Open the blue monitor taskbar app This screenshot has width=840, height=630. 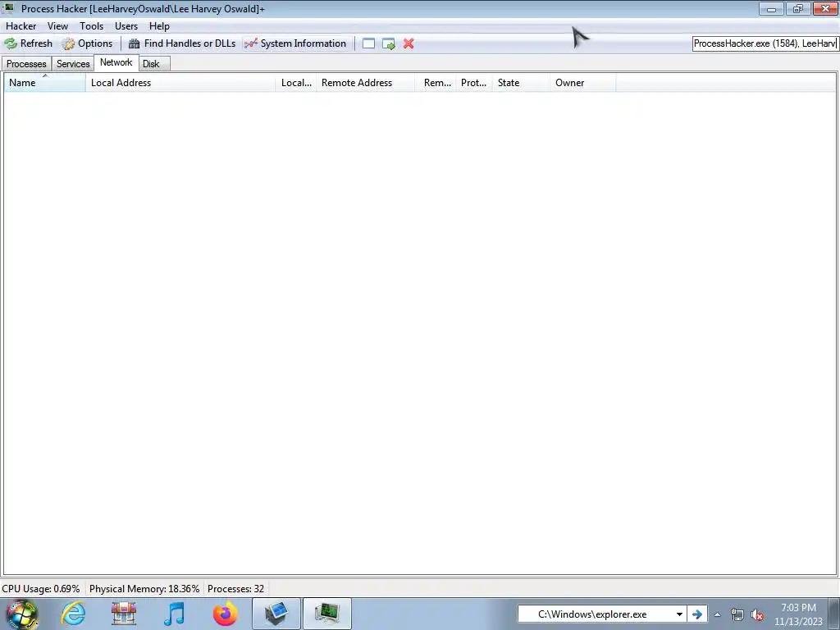pos(276,614)
